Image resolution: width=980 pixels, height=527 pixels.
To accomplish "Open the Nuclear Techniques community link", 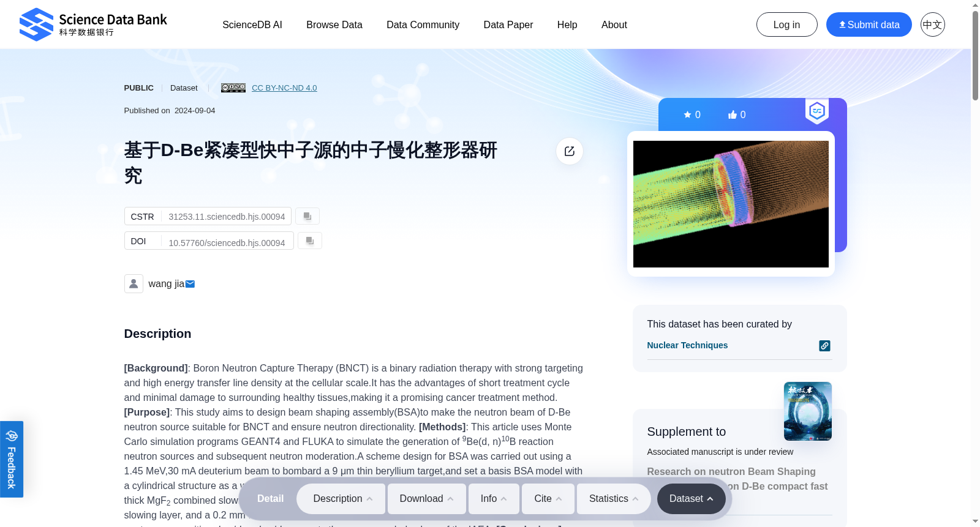I will 687,345.
